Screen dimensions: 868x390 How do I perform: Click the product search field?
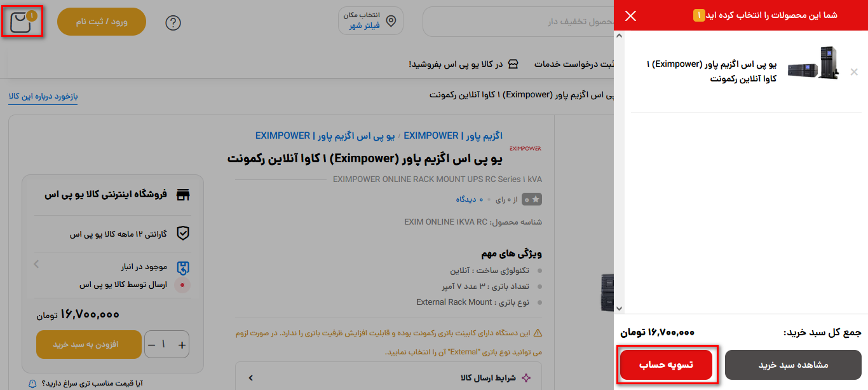[518, 22]
